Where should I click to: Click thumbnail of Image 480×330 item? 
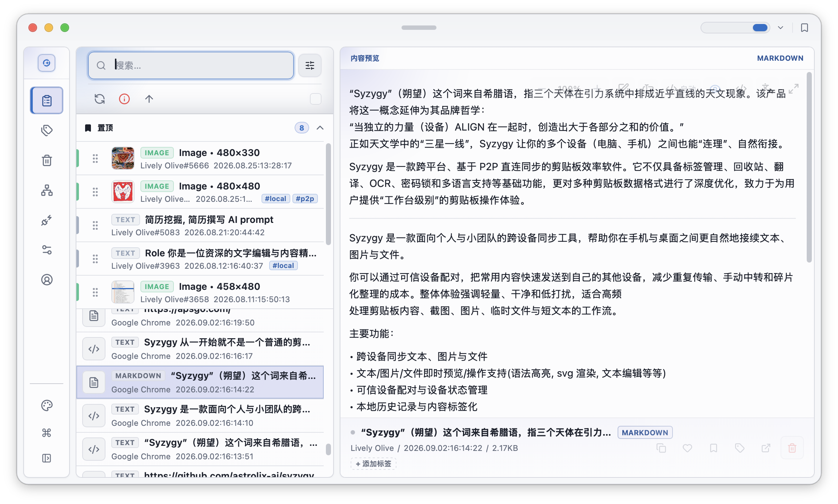pyautogui.click(x=123, y=159)
